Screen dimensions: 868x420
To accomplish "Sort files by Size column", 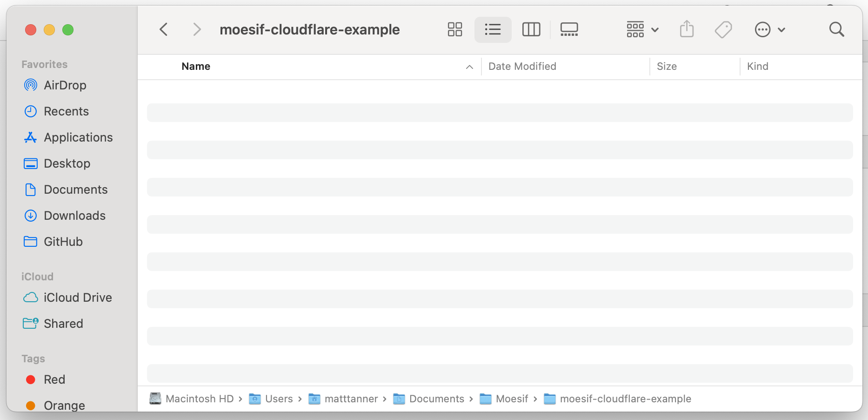I will tap(667, 66).
